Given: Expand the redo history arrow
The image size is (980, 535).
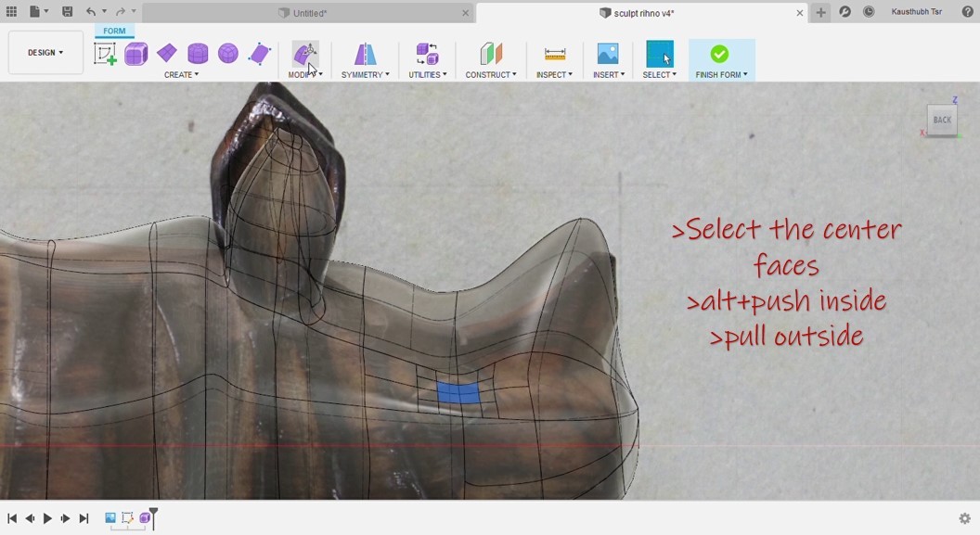Looking at the screenshot, I should point(134,11).
